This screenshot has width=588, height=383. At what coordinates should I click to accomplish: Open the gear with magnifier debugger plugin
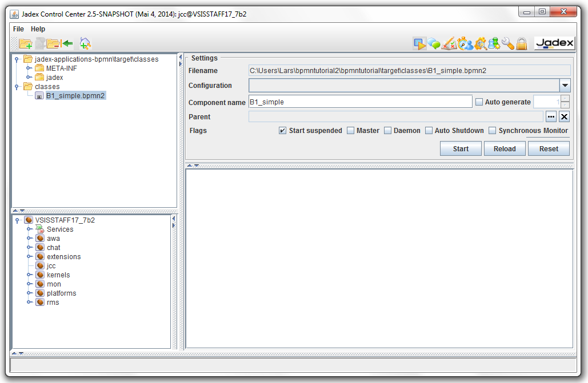(480, 44)
